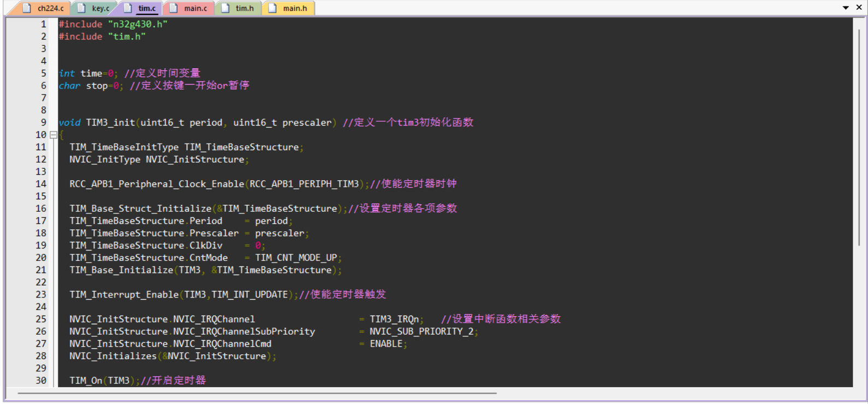The width and height of the screenshot is (868, 404).
Task: Close the current editor tab with X
Action: click(x=858, y=8)
